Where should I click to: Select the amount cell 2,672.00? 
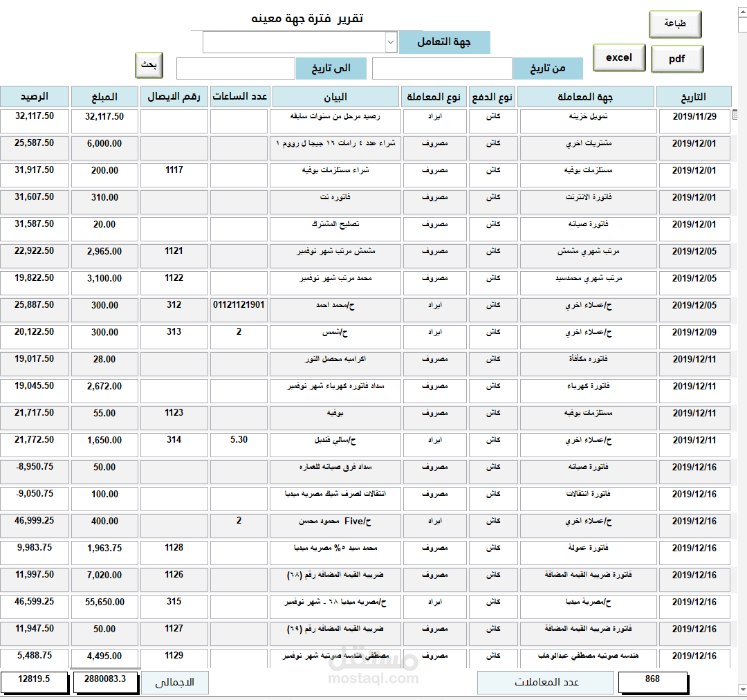click(104, 392)
